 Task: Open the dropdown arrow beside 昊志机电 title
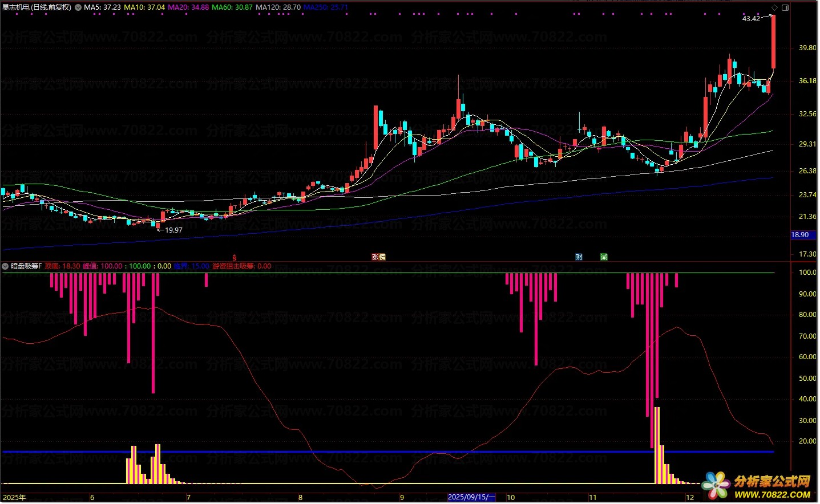pos(78,7)
